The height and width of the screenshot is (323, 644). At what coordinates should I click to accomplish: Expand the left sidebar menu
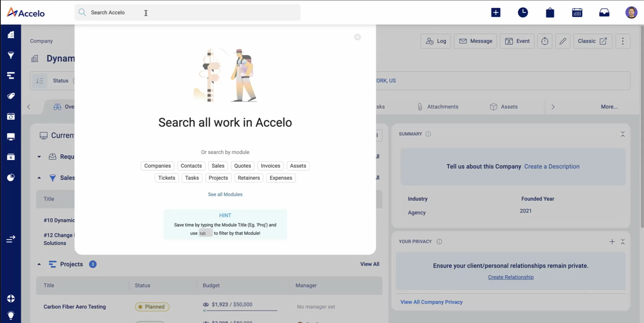[x=11, y=239]
